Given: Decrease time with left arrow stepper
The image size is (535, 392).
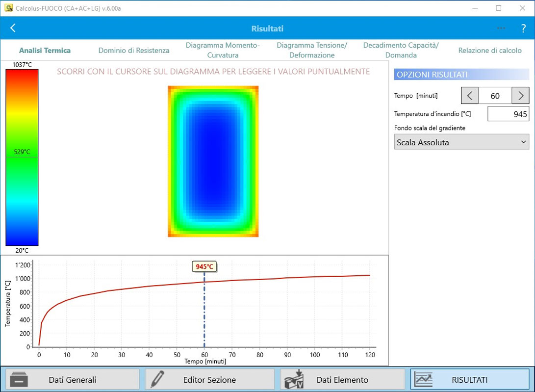Looking at the screenshot, I should pyautogui.click(x=469, y=95).
